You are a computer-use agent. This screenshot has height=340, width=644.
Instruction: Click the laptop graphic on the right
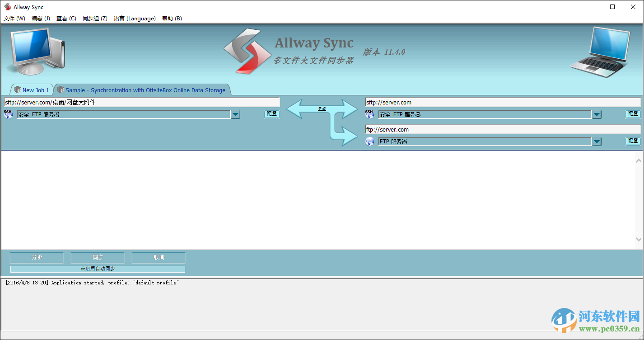(x=605, y=51)
